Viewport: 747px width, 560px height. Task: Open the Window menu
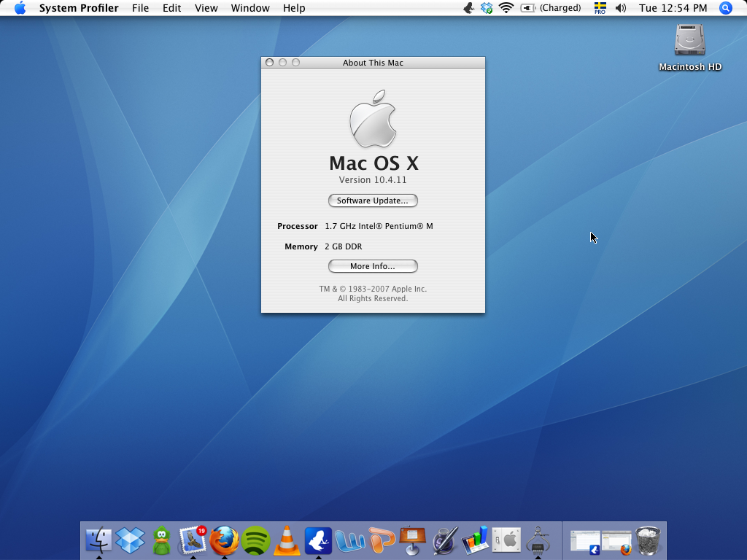(x=250, y=8)
